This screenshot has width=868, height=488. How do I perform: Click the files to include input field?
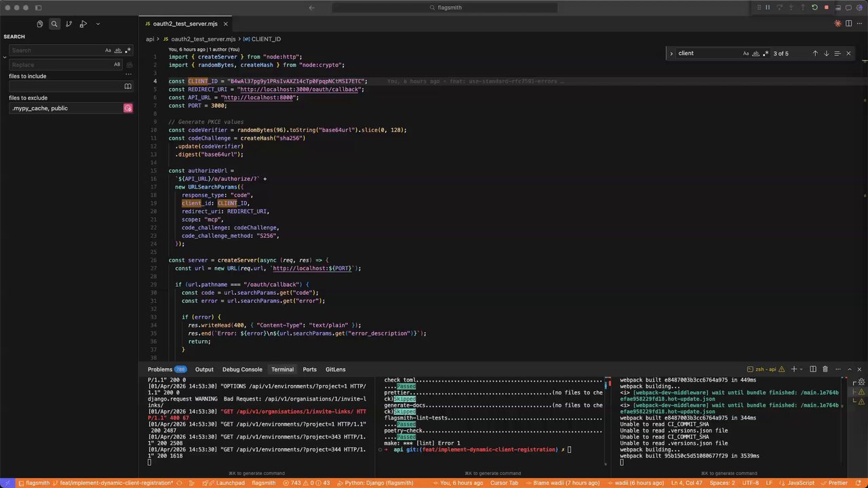tap(66, 87)
